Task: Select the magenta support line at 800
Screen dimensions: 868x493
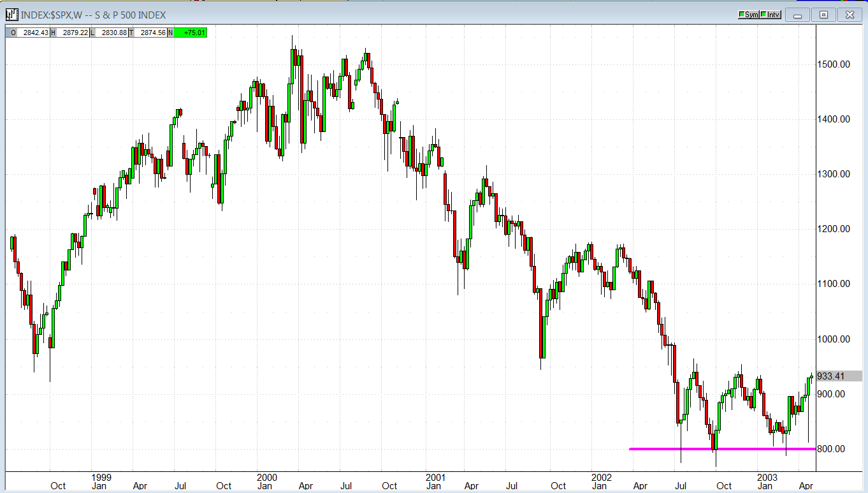Action: [x=722, y=449]
